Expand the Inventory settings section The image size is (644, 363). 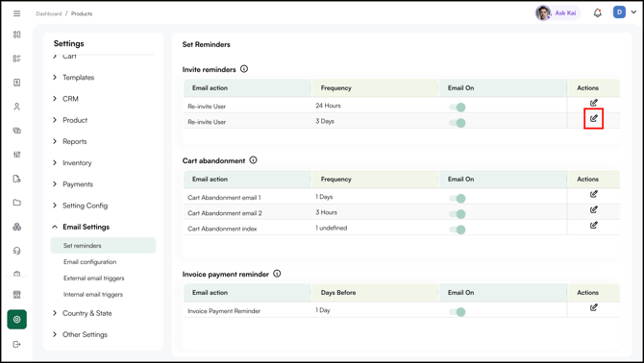point(72,163)
